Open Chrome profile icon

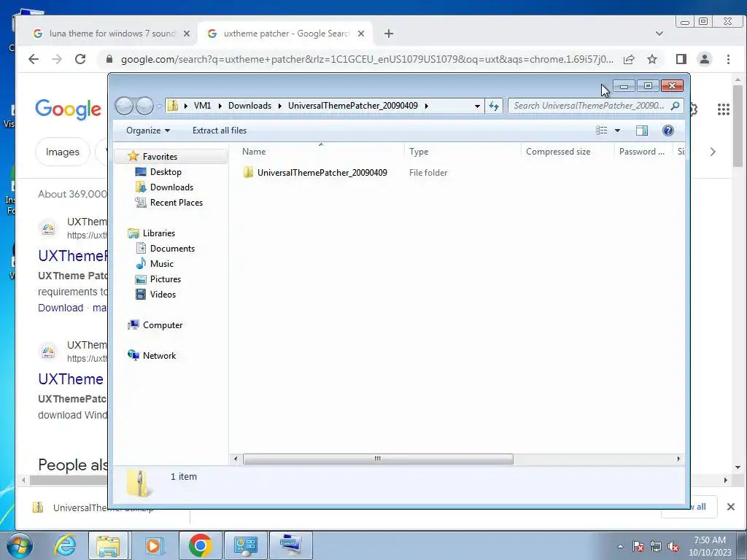tap(704, 59)
